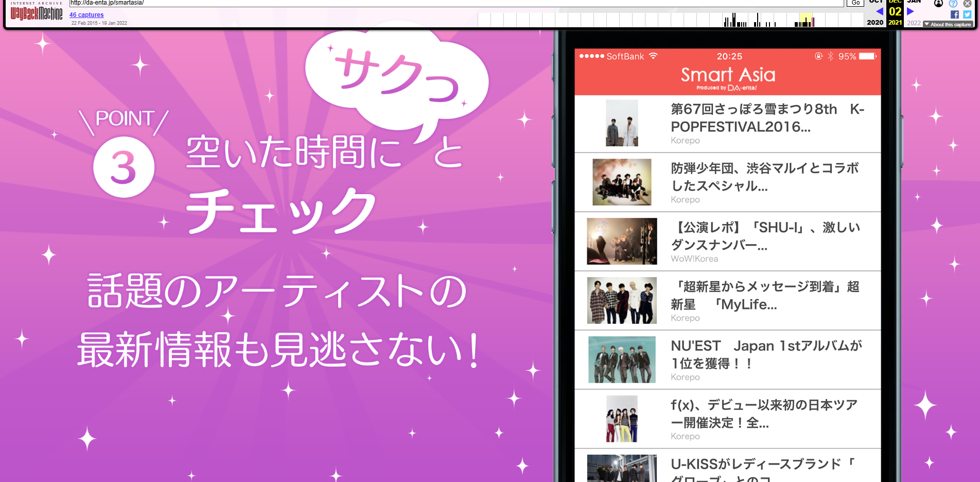Click the 話題のアーティストの text
980x482 pixels.
(277, 291)
